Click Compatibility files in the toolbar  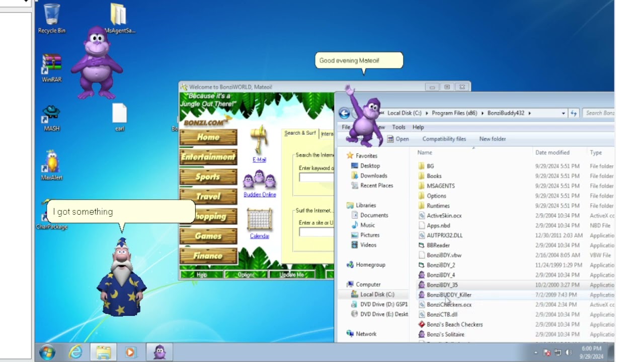click(444, 139)
